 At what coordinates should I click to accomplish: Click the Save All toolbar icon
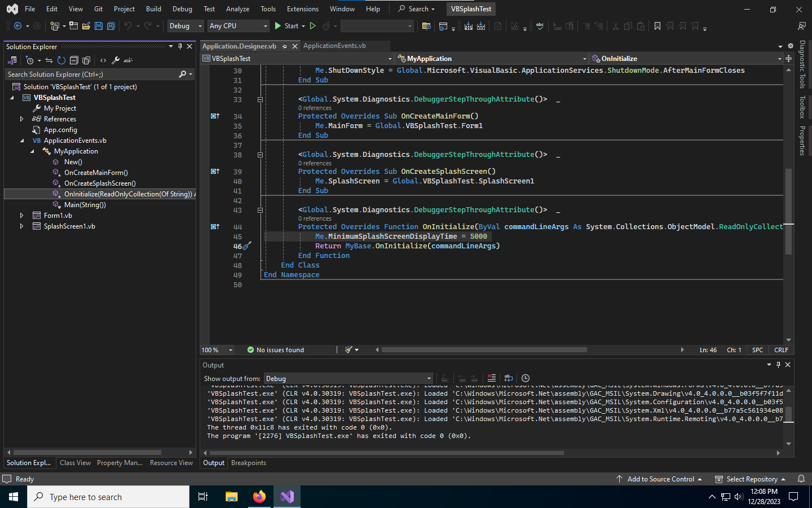tap(111, 26)
